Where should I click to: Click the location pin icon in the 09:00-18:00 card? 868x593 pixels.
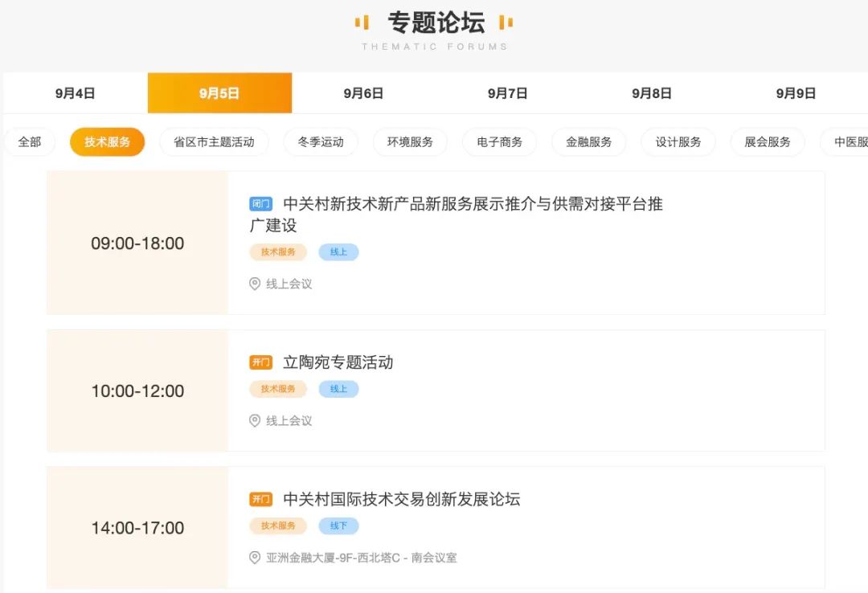255,284
